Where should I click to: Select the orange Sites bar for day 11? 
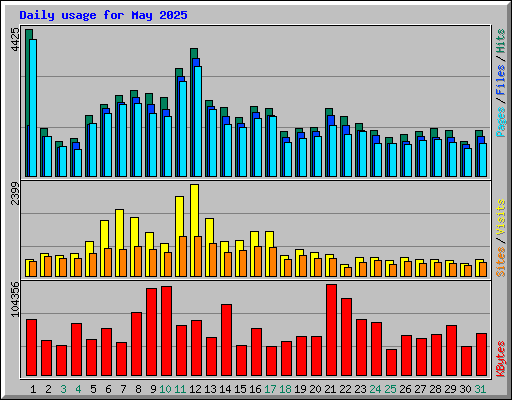point(183,257)
